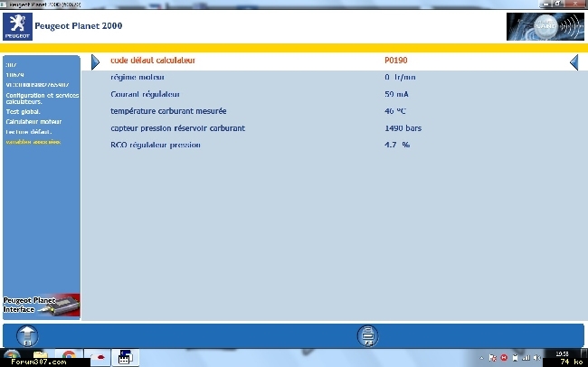Click the Peugeot lion logo
The width and height of the screenshot is (588, 367).
tap(17, 26)
